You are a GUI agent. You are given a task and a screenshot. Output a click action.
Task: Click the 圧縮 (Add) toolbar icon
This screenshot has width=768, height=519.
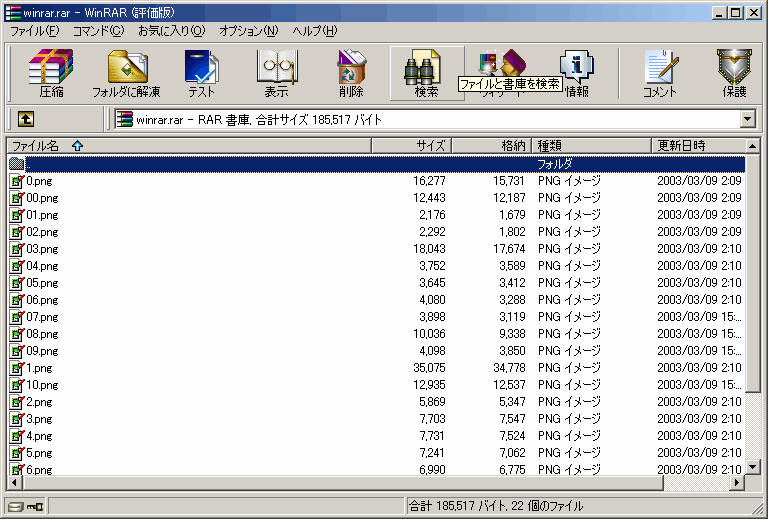point(50,72)
